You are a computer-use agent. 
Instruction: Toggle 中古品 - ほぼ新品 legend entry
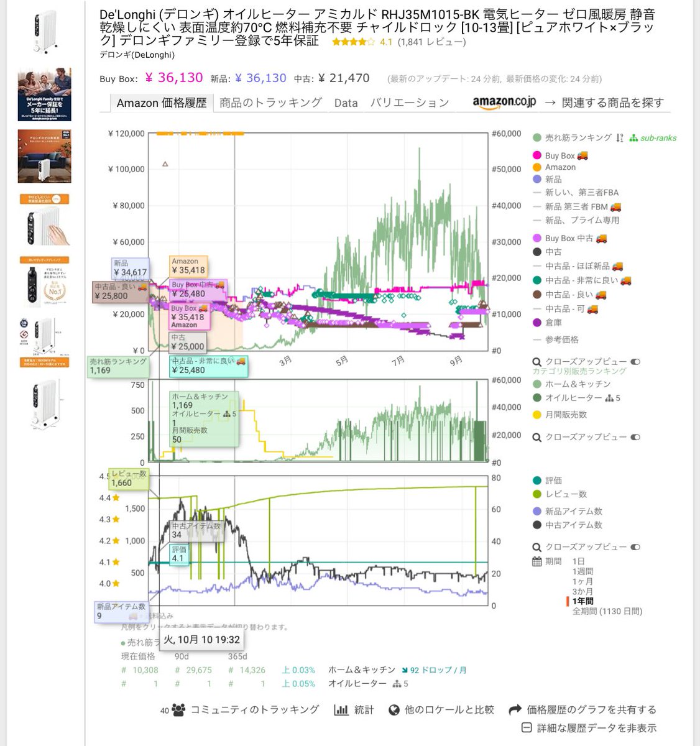[578, 266]
